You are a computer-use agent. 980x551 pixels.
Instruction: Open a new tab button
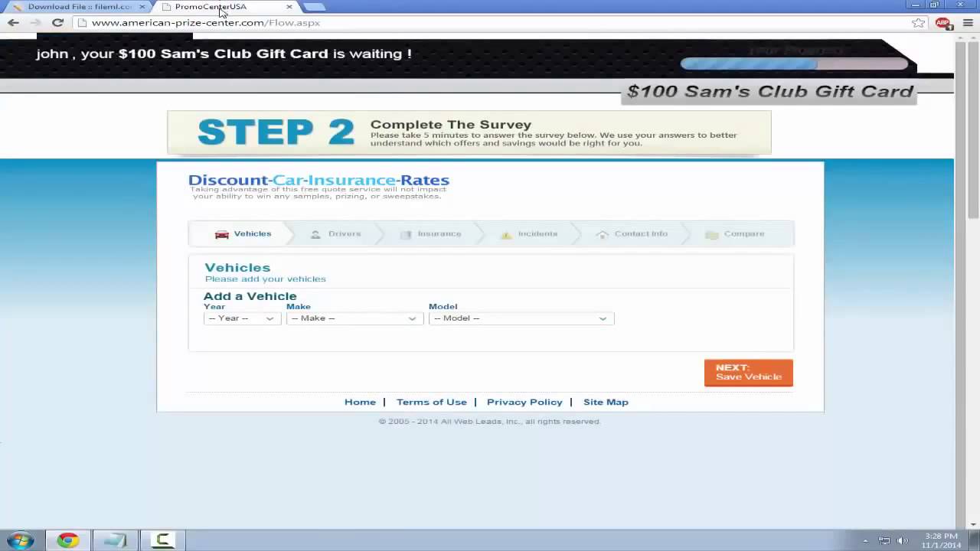pos(314,7)
